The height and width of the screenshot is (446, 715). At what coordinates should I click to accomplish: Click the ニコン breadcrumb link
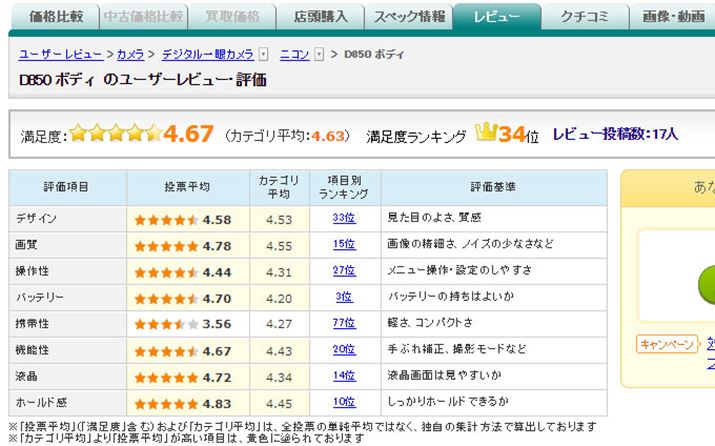pos(294,54)
